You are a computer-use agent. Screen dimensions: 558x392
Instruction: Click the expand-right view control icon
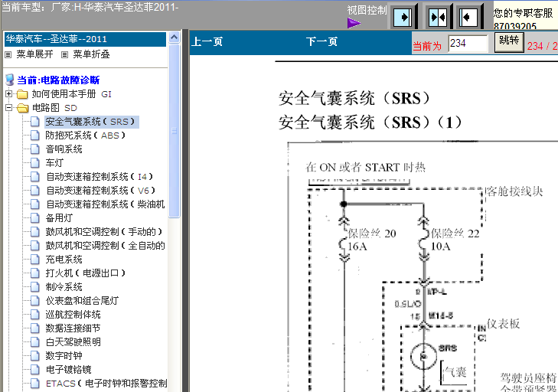(402, 17)
